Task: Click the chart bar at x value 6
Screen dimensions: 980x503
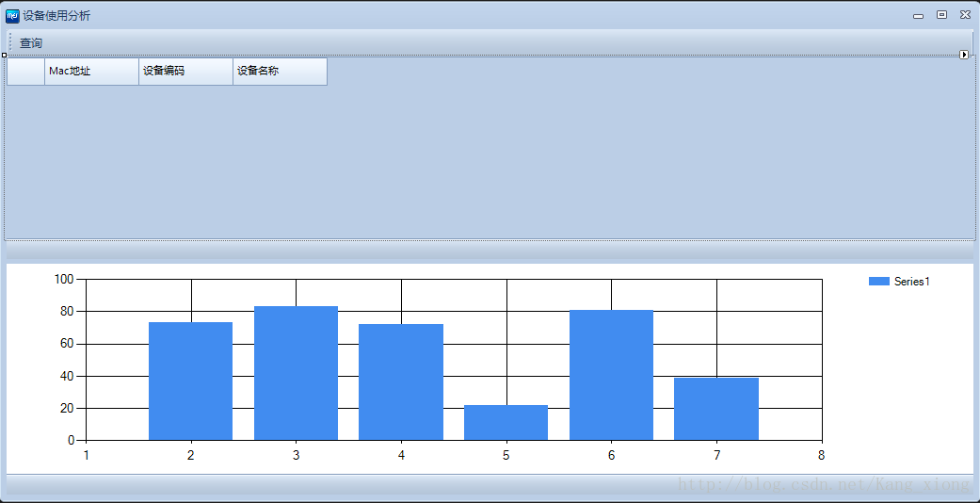Action: tap(611, 376)
